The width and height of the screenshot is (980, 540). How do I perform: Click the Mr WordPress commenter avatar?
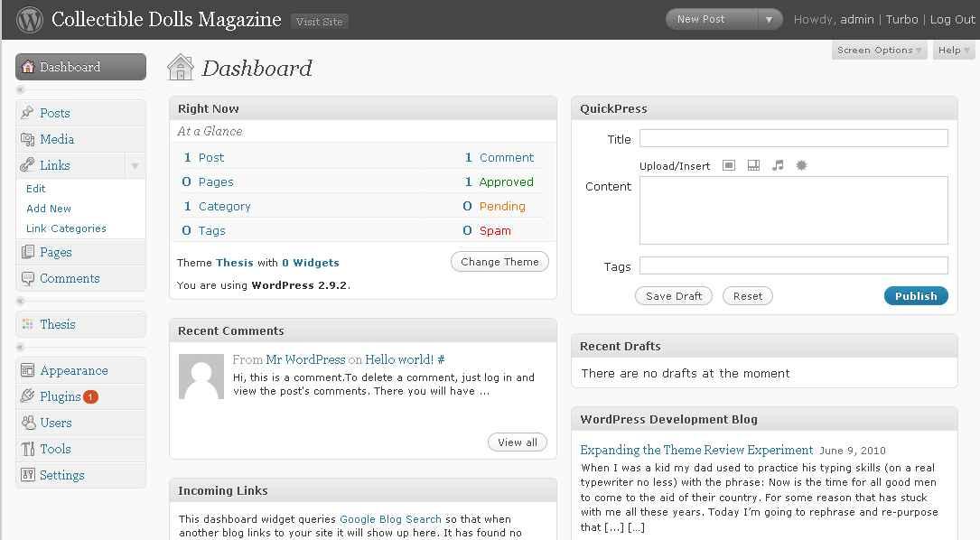[x=201, y=377]
